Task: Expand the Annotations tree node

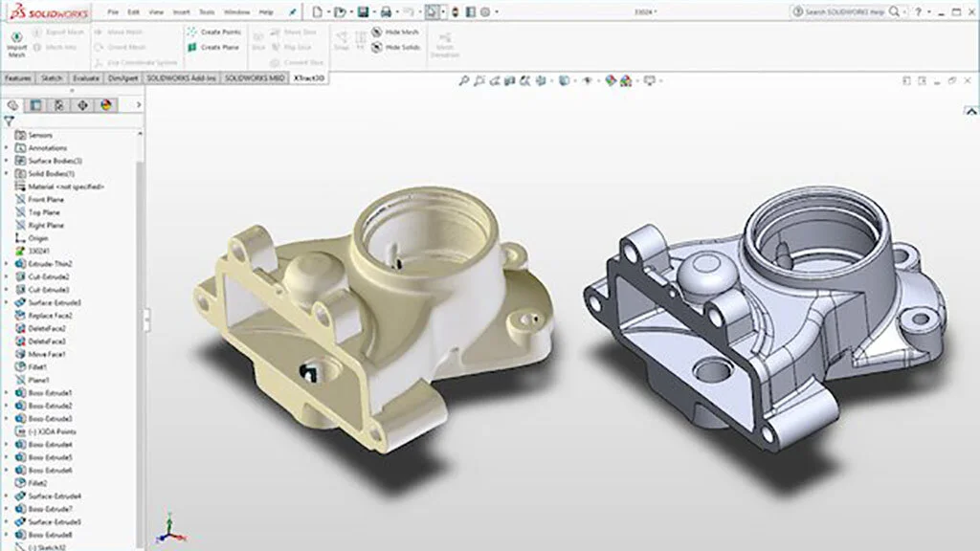Action: coord(7,148)
